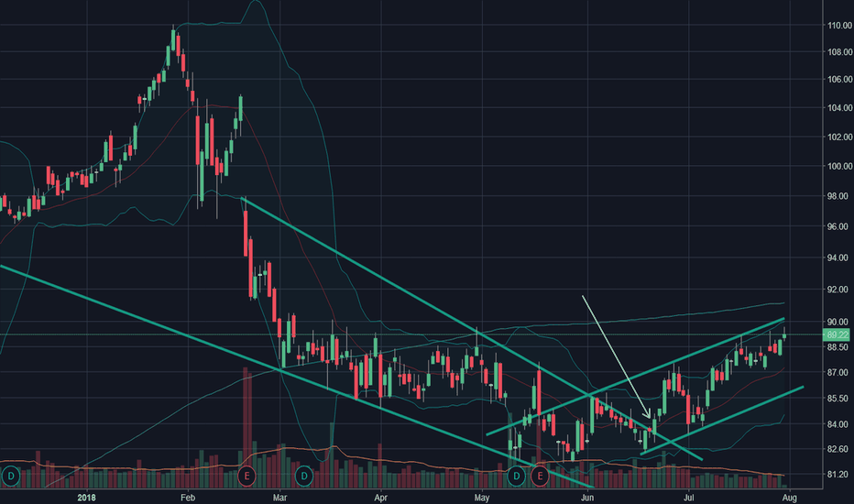Screen dimensions: 854x504
Task: Click the Mar label on time axis
Action: click(280, 498)
